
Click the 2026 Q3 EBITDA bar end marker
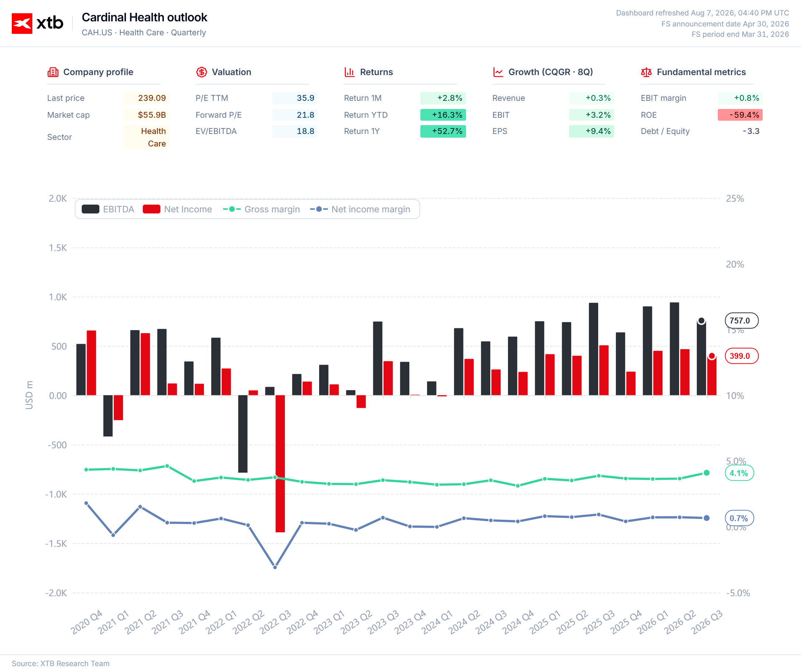click(x=701, y=321)
